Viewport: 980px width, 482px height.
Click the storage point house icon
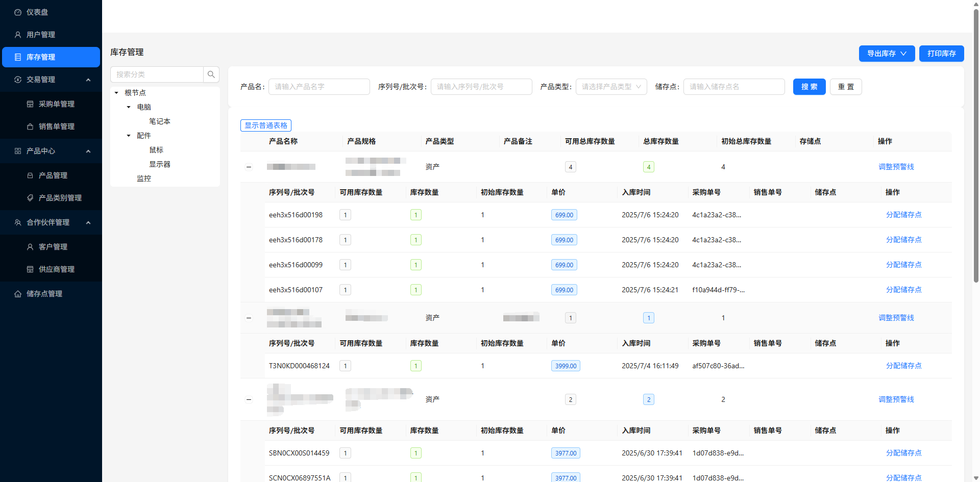[18, 294]
